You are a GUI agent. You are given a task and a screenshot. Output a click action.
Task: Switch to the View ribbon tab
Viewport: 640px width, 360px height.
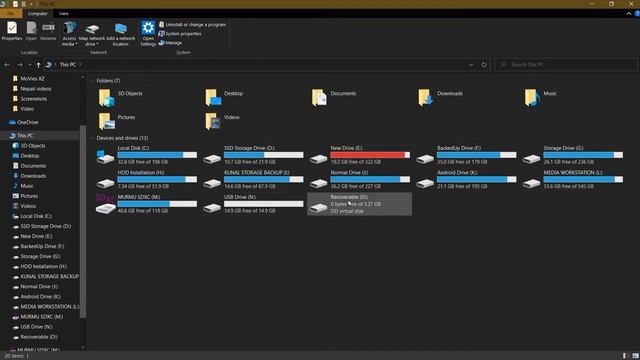[x=64, y=13]
